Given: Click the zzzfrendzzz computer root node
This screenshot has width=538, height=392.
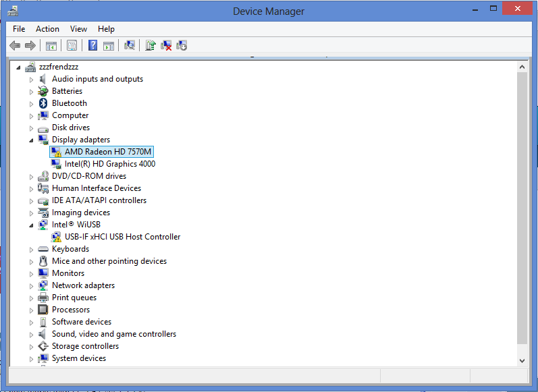Looking at the screenshot, I should click(x=58, y=67).
